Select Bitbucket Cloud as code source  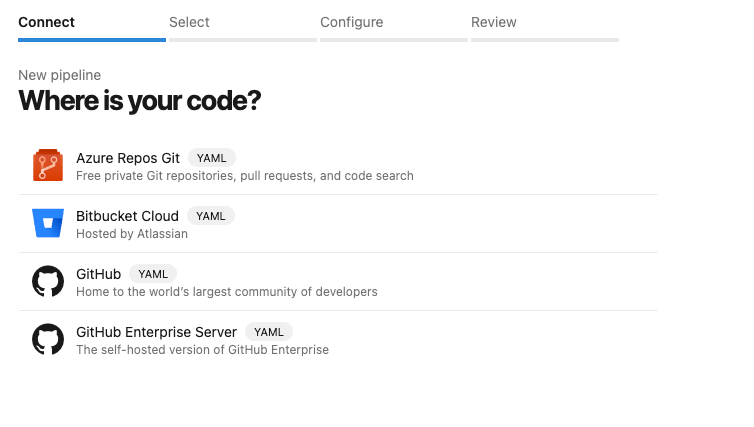click(338, 224)
